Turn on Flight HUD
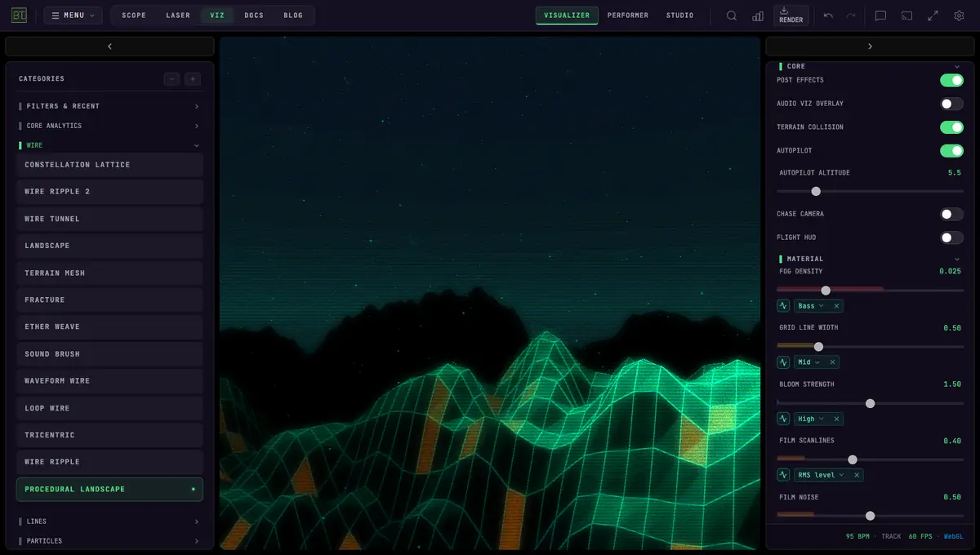Viewport: 980px width, 555px height. 951,238
